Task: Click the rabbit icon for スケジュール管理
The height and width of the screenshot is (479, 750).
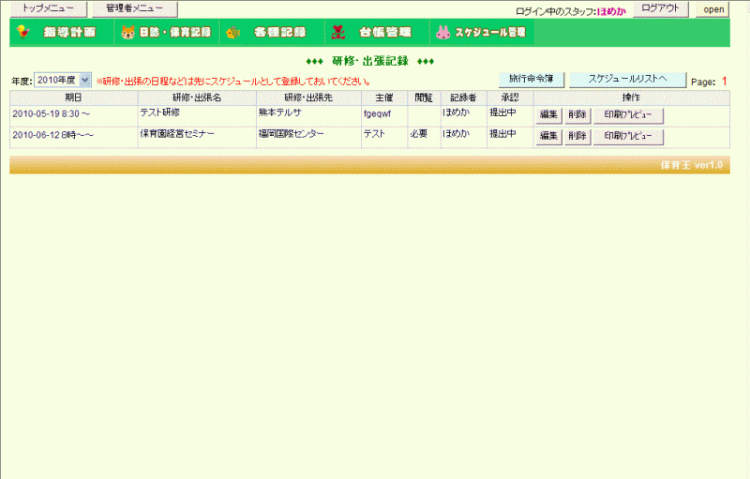Action: click(x=442, y=32)
